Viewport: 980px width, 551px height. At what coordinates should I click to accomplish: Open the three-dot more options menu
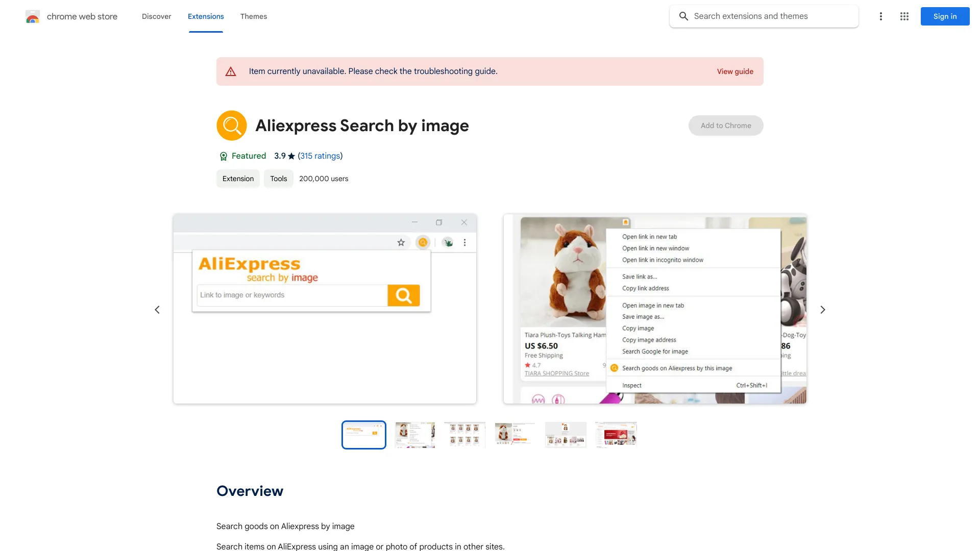(880, 16)
